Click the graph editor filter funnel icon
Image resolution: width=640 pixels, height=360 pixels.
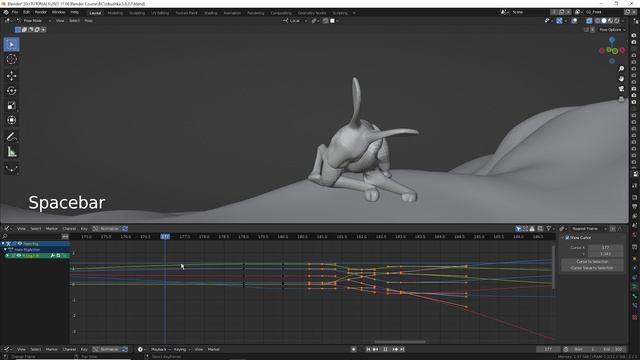click(x=549, y=229)
